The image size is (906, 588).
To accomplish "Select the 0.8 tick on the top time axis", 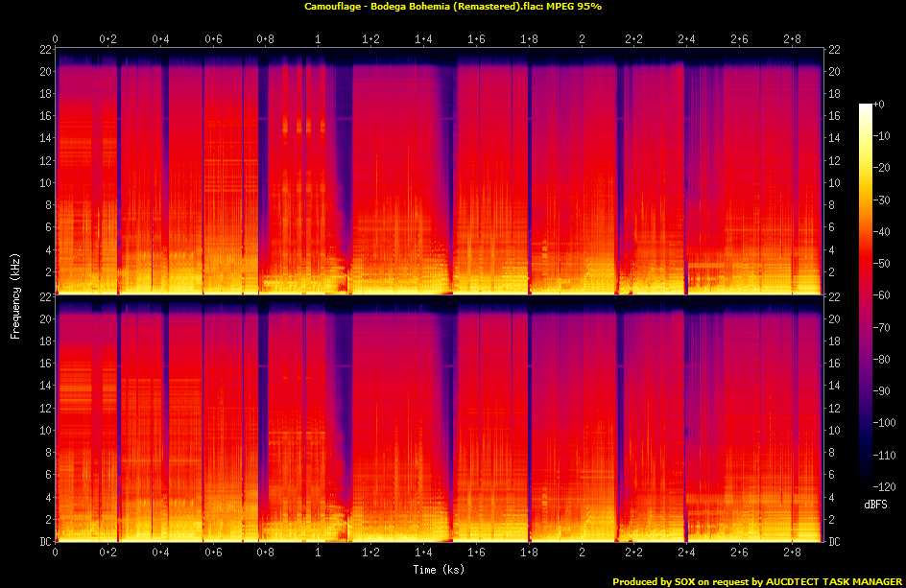I will pyautogui.click(x=266, y=38).
